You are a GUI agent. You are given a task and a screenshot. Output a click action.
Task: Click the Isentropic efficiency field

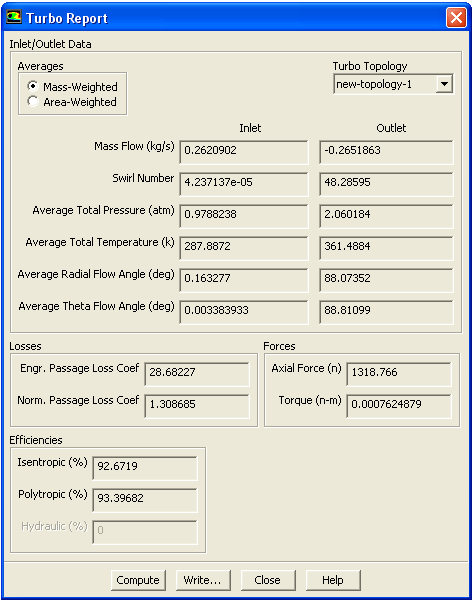pos(145,468)
